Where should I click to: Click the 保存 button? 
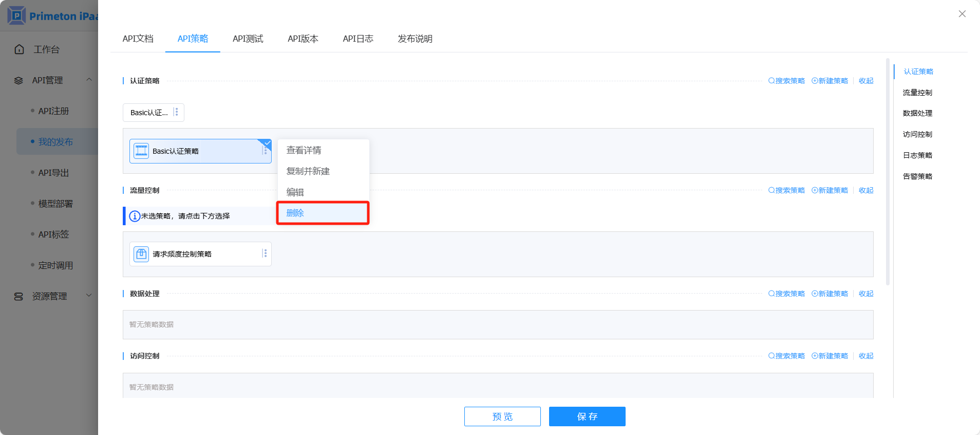coord(587,416)
